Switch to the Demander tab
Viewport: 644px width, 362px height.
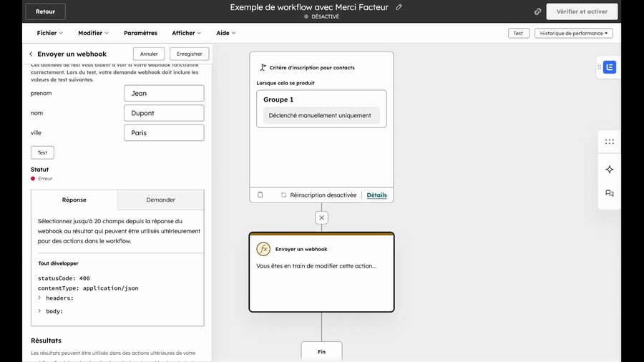tap(160, 200)
